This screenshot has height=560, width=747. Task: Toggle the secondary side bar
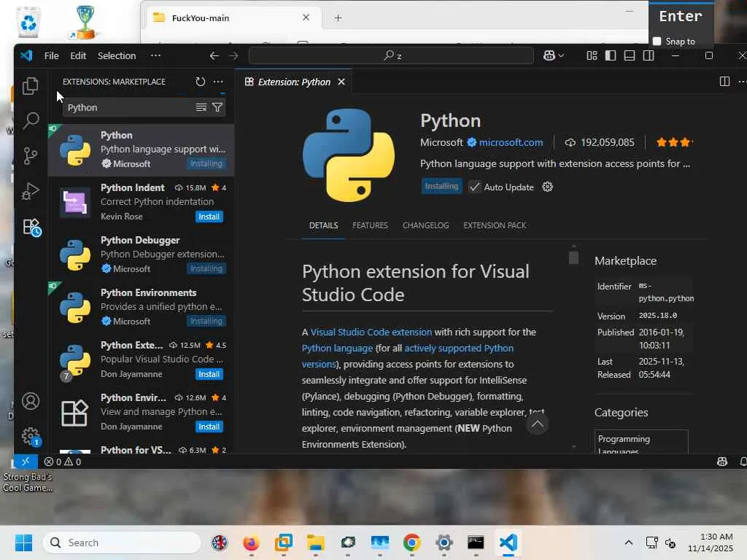649,55
